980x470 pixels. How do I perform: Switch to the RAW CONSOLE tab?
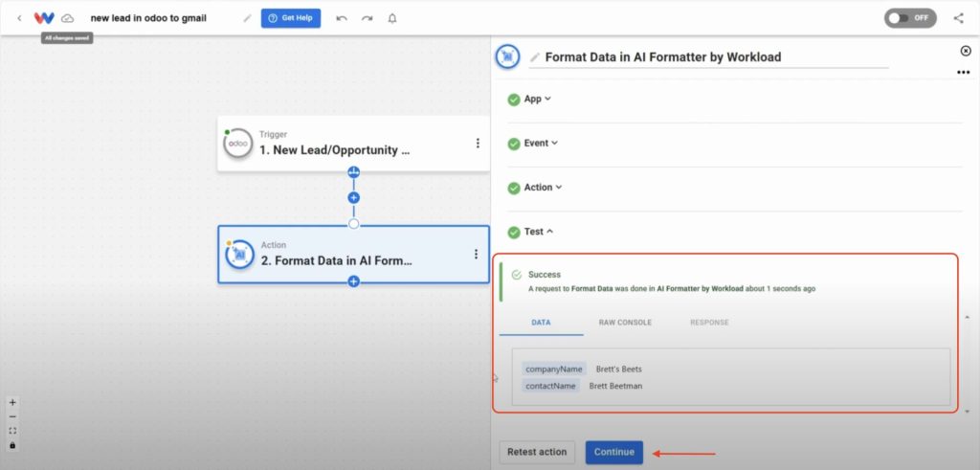625,323
